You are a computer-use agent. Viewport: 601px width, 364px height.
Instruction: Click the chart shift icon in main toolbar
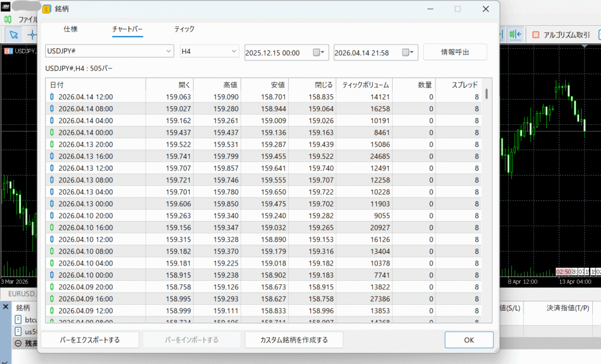(515, 35)
